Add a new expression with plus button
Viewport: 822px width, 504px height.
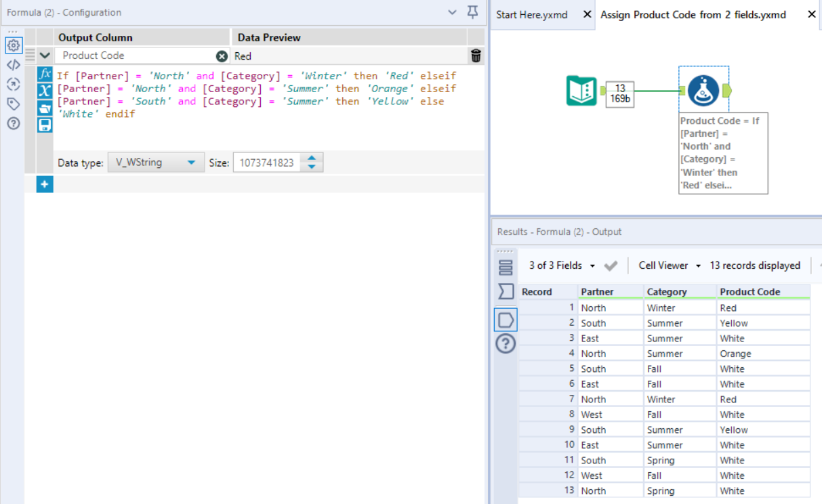point(45,184)
